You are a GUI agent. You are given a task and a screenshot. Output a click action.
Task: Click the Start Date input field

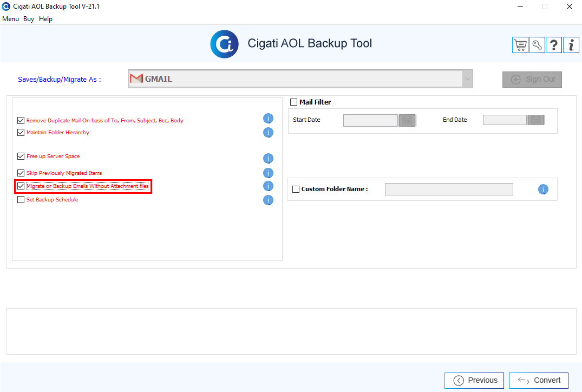[370, 120]
